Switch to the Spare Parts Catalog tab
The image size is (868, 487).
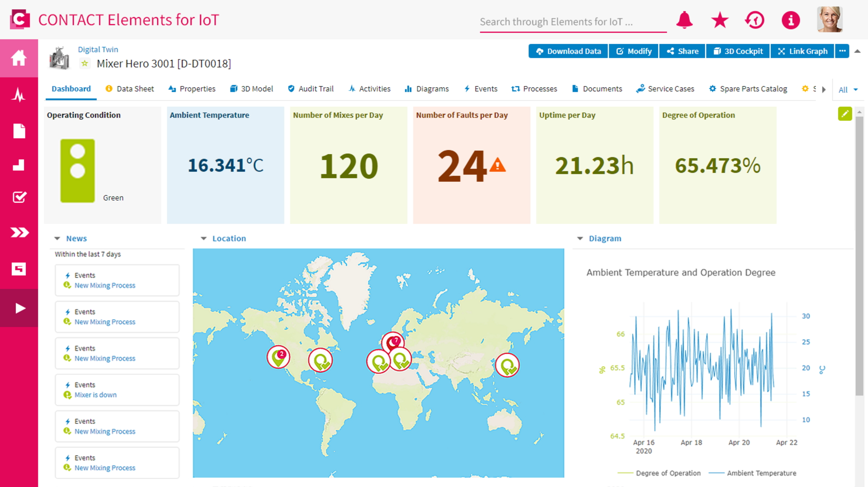coord(748,89)
